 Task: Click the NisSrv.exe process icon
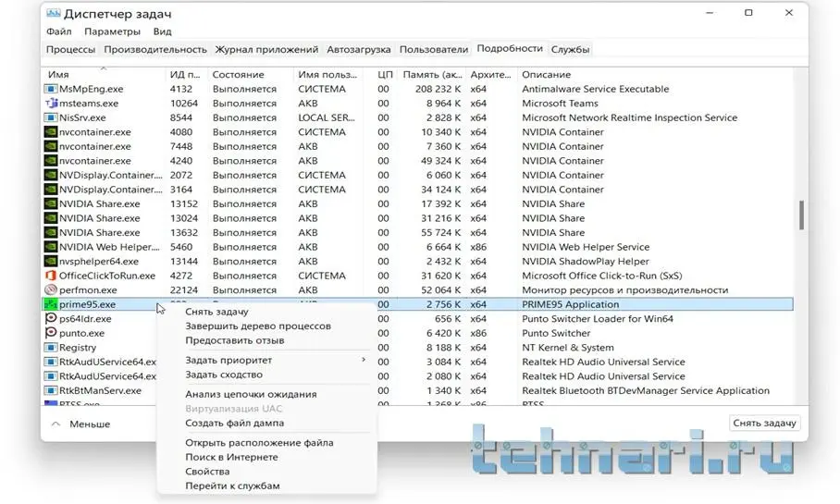coord(50,117)
